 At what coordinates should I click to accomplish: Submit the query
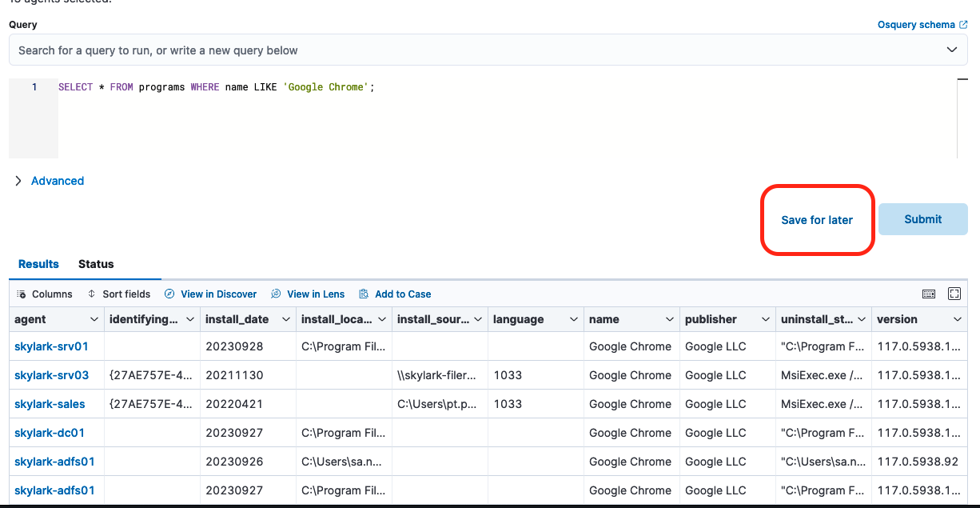(922, 219)
